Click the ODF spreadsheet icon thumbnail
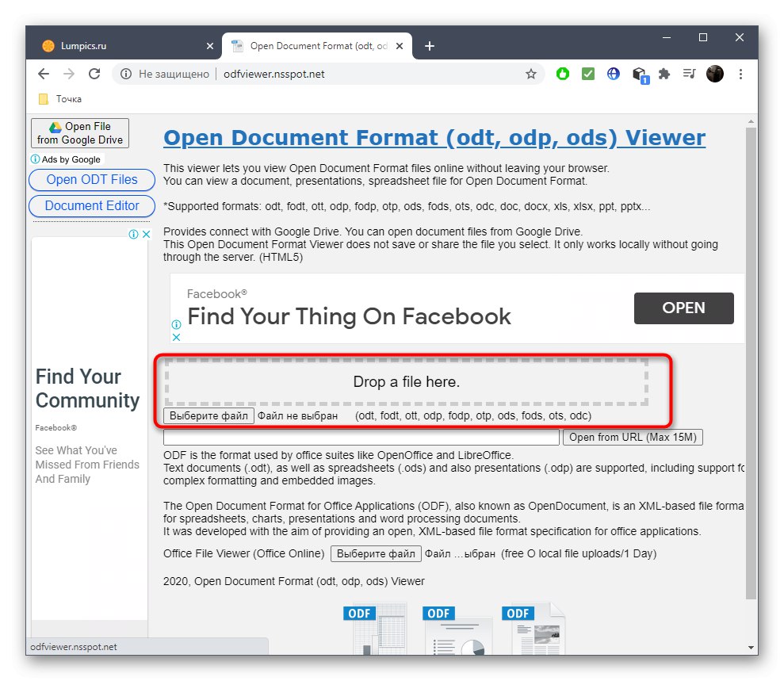The height and width of the screenshot is (681, 784). pyautogui.click(x=374, y=629)
